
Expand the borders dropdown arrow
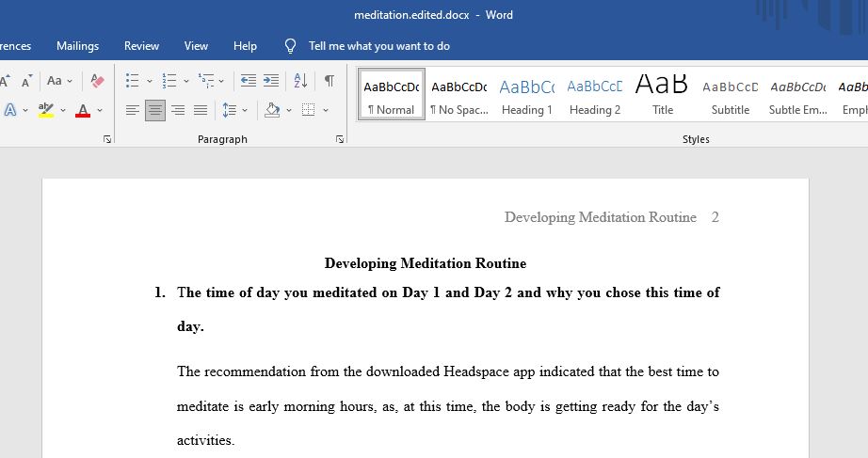[326, 111]
